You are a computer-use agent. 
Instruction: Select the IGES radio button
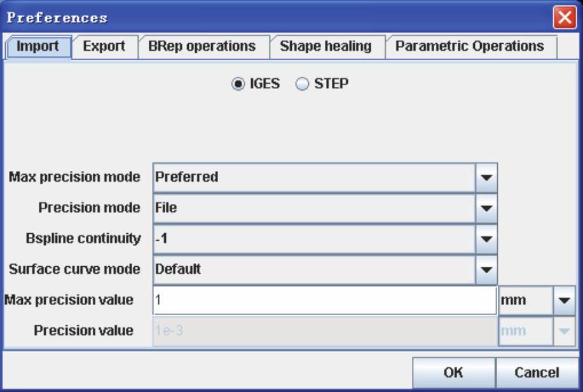tap(237, 84)
